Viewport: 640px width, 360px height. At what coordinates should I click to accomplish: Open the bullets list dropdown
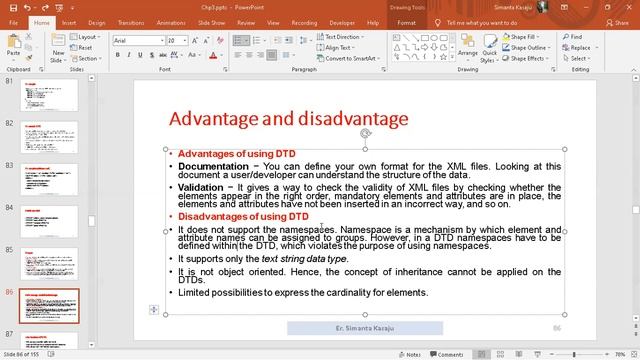246,40
